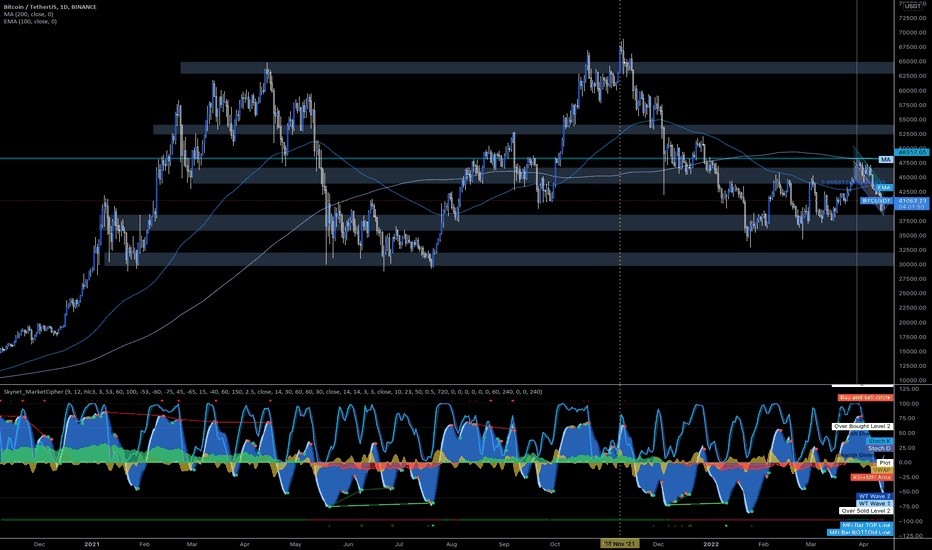This screenshot has height=550, width=932.
Task: Click the EMA price scale label
Action: [884, 187]
